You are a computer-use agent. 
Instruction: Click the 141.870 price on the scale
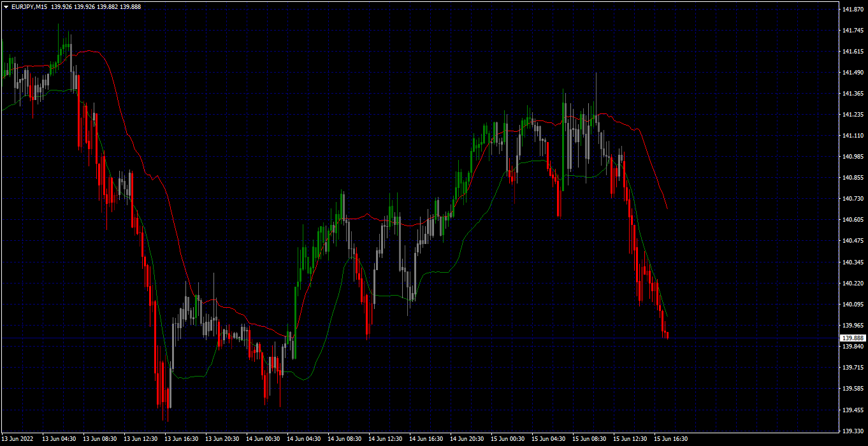(x=853, y=10)
